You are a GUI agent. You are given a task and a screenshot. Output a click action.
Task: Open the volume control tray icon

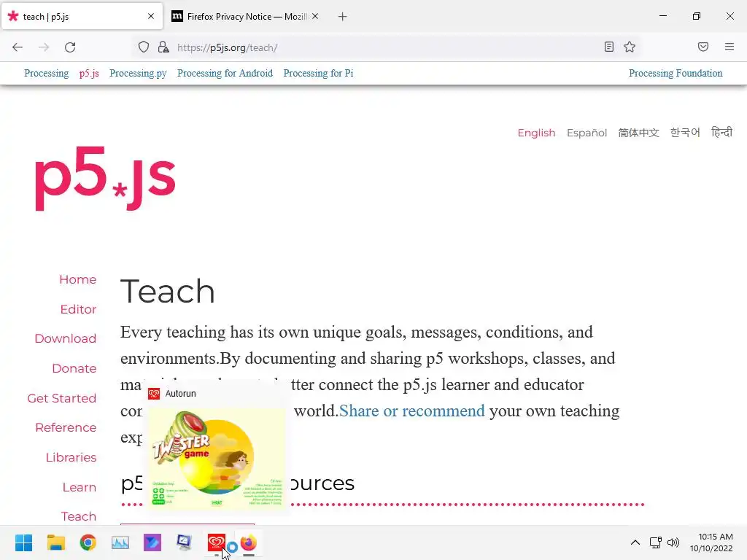673,542
